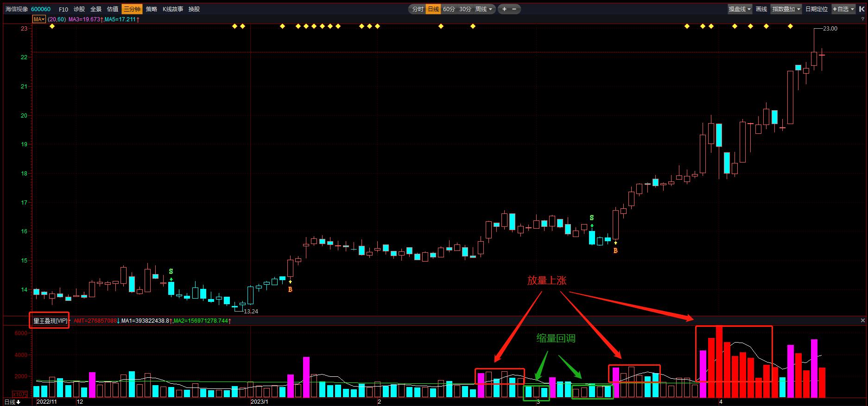Click the rightmost yellow diamond info marker
The height and width of the screenshot is (406, 868).
pos(791,26)
